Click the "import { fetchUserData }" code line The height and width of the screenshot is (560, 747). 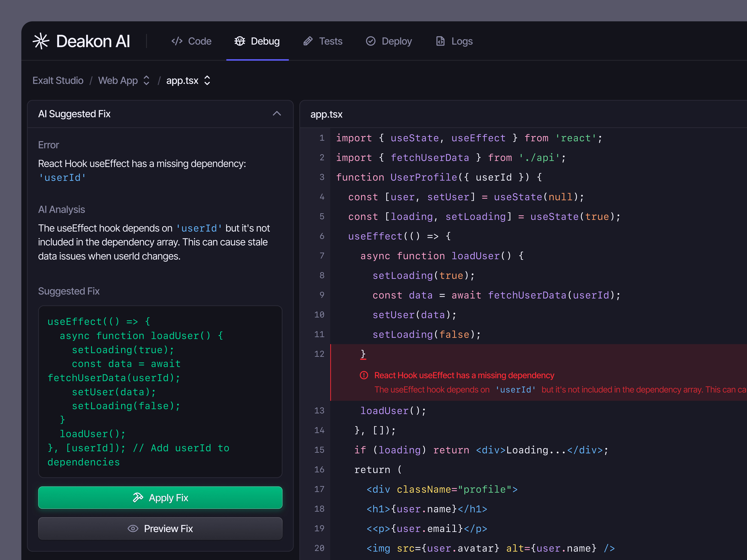[x=451, y=158]
